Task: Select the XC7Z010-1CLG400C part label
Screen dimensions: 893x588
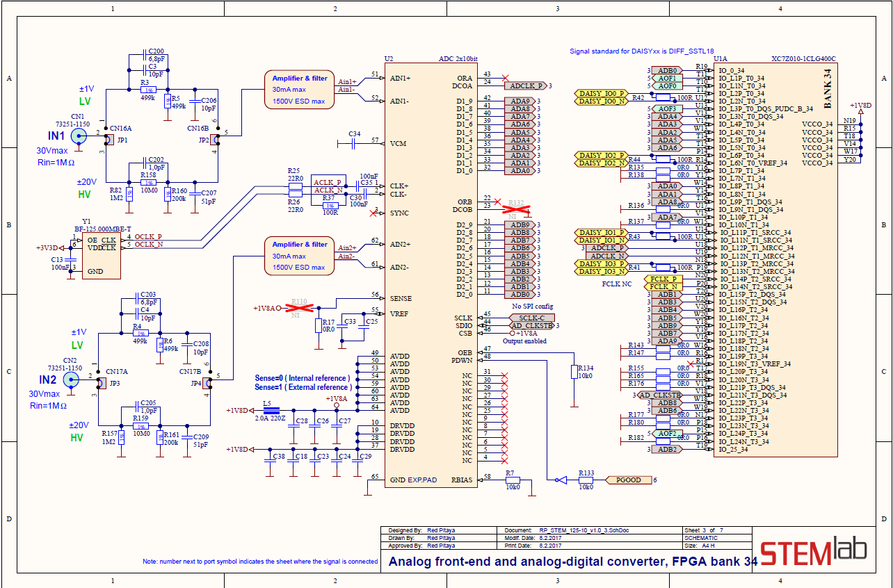Action: tap(804, 60)
